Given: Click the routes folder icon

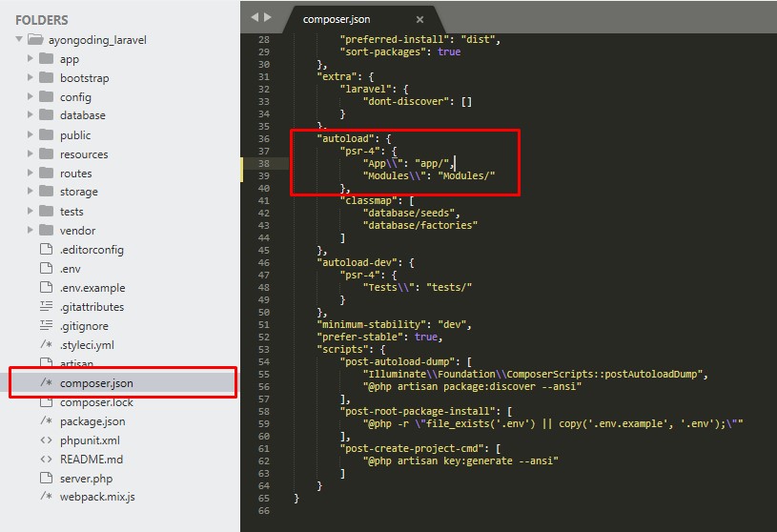Looking at the screenshot, I should coord(46,173).
